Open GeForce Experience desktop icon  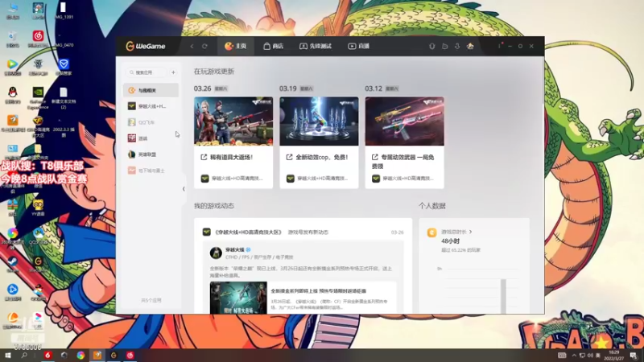(x=38, y=97)
